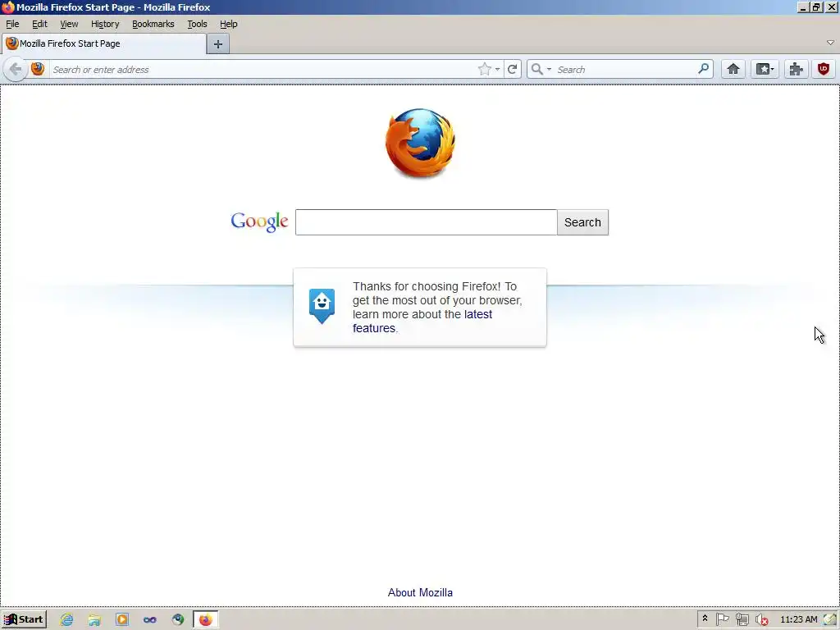Click the tray icon right of clock
Screen dimensions: 840x630
tap(830, 619)
